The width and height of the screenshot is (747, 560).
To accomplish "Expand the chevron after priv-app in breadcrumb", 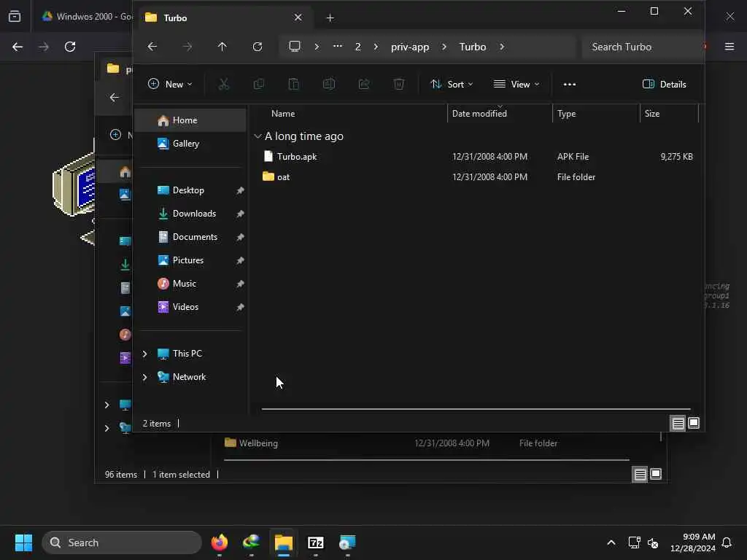I will [x=444, y=47].
